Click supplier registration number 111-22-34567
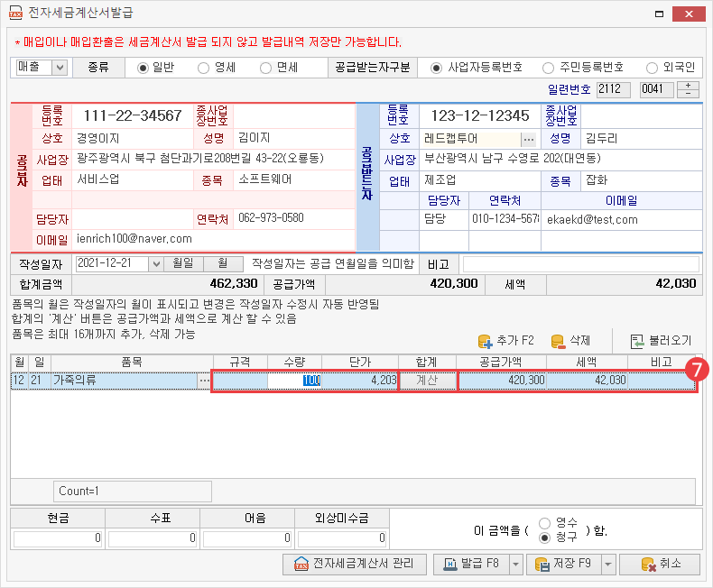 coord(133,115)
